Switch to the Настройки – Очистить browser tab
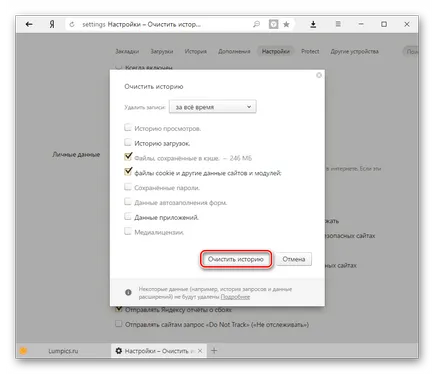Screen dimensions: 434x374 pos(159,351)
